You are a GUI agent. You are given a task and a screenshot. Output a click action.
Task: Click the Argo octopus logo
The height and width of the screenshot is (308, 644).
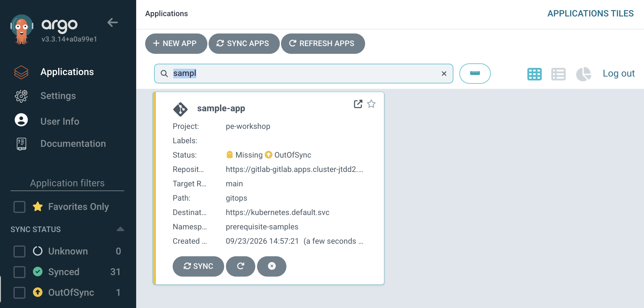click(22, 30)
